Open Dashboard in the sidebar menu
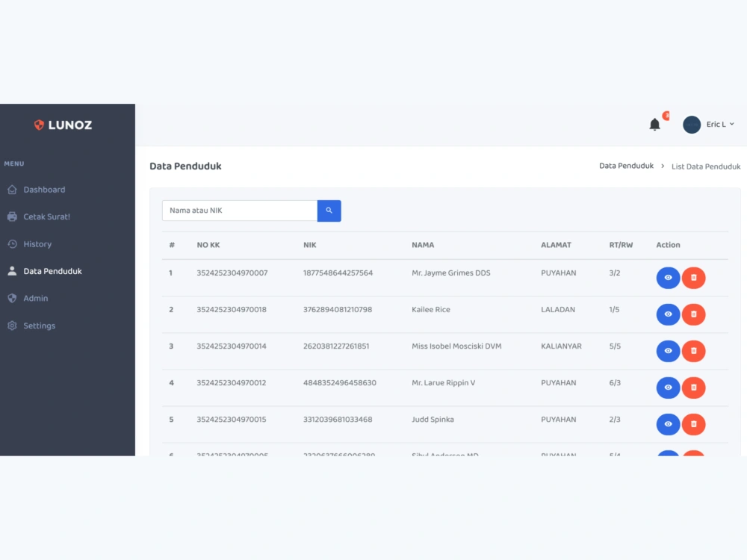747x560 pixels. point(44,190)
